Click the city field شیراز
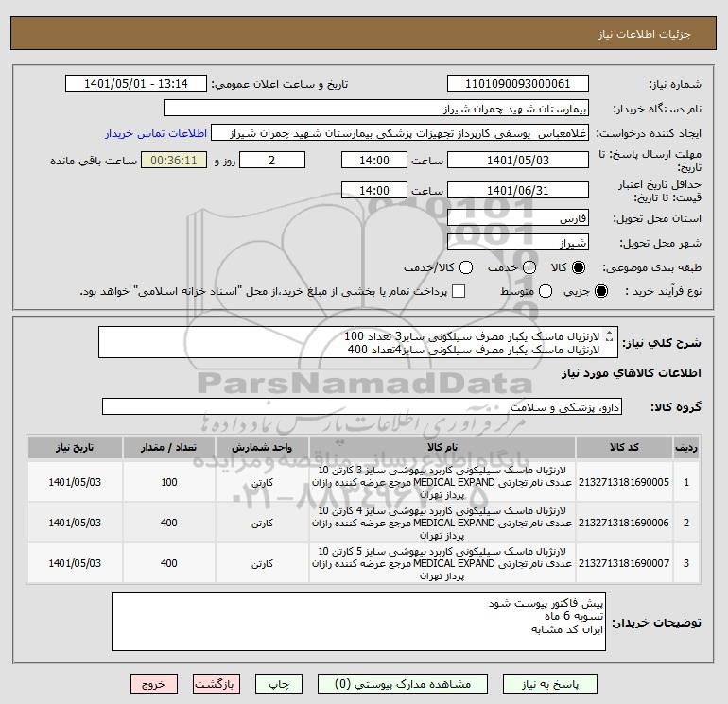Image resolution: width=728 pixels, height=704 pixels. coord(518,242)
